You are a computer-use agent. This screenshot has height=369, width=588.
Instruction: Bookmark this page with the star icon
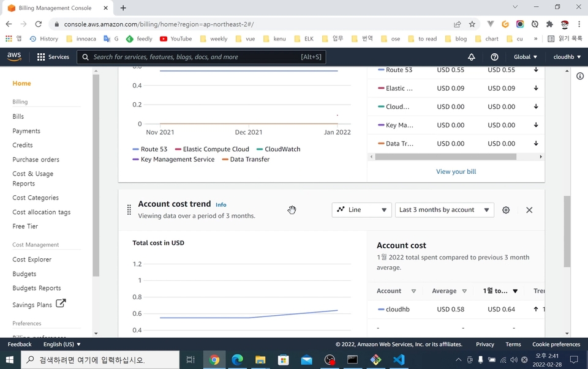coord(472,24)
